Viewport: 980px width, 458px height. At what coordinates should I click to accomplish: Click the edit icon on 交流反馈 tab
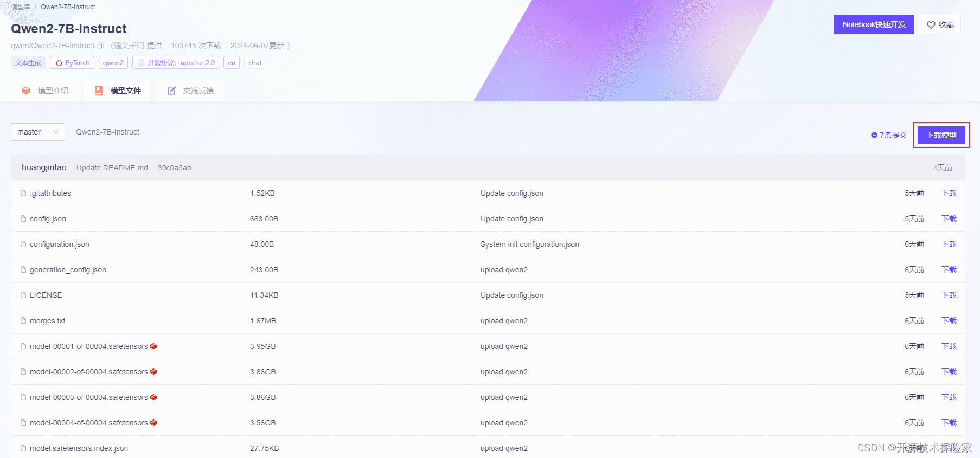point(171,91)
